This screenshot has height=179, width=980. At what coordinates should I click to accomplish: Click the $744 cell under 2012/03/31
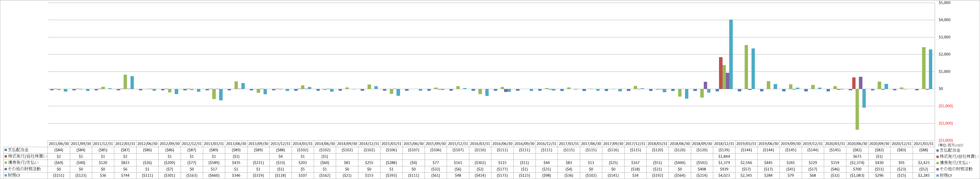125,176
